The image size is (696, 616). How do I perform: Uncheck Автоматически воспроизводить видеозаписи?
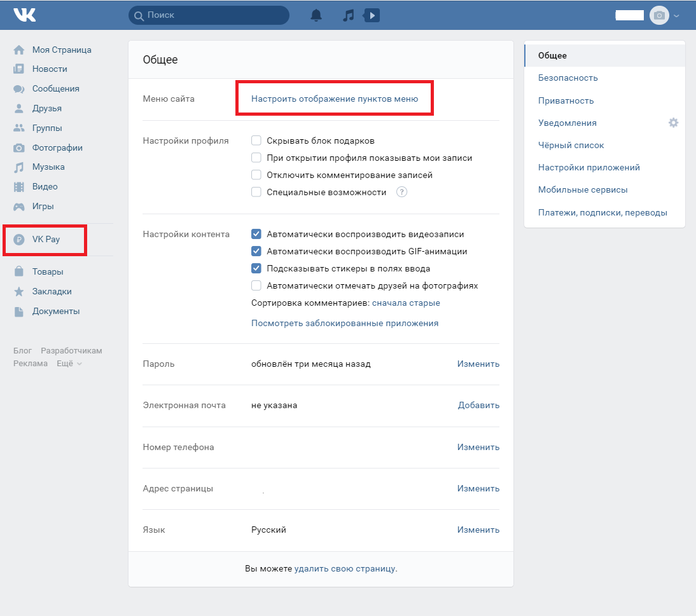click(x=256, y=234)
